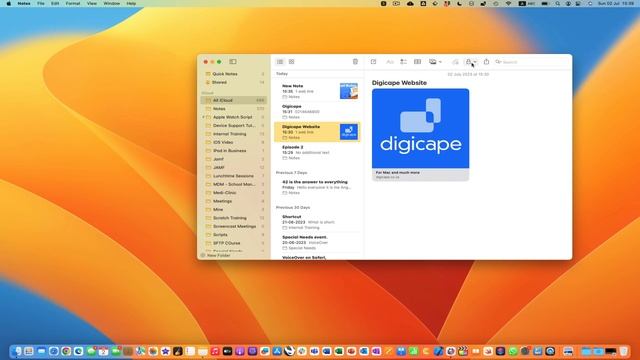
Task: Open the media attachments dropdown
Action: click(435, 62)
